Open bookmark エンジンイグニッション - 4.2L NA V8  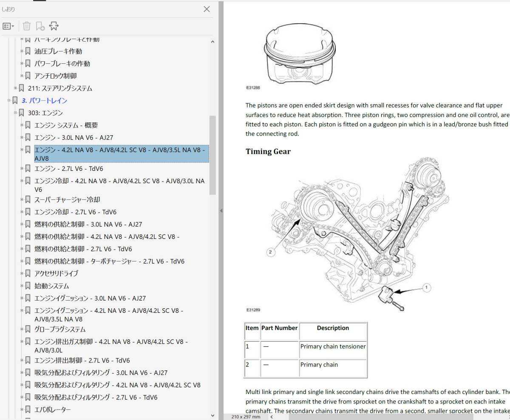pyautogui.click(x=109, y=315)
